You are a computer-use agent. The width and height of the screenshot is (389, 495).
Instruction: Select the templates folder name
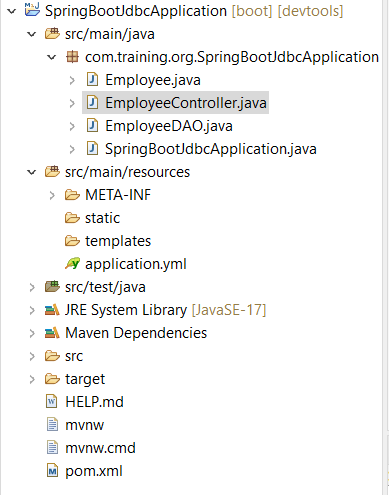coord(118,241)
